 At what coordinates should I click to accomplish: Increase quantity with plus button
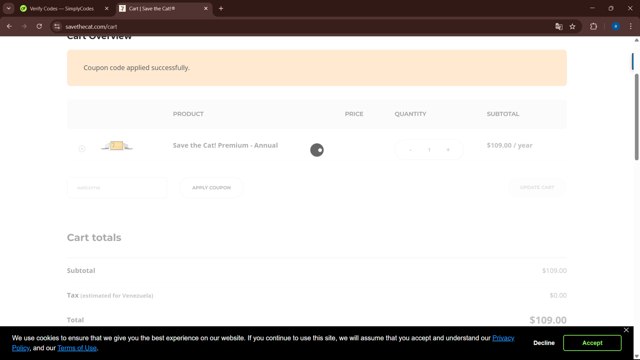tap(448, 150)
